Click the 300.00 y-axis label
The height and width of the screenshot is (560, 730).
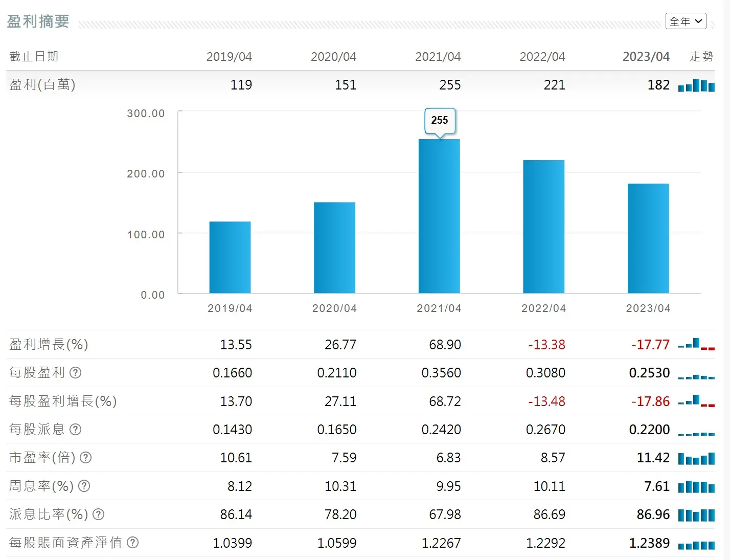click(x=146, y=114)
